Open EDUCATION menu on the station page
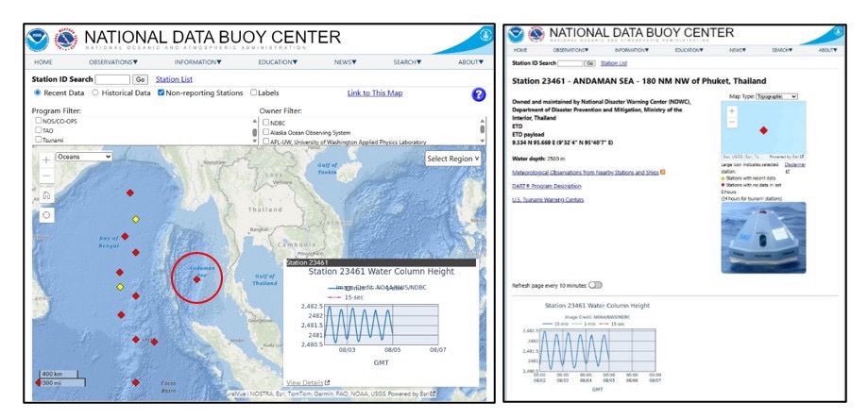Screen dimensions: 868x419 pyautogui.click(x=689, y=50)
